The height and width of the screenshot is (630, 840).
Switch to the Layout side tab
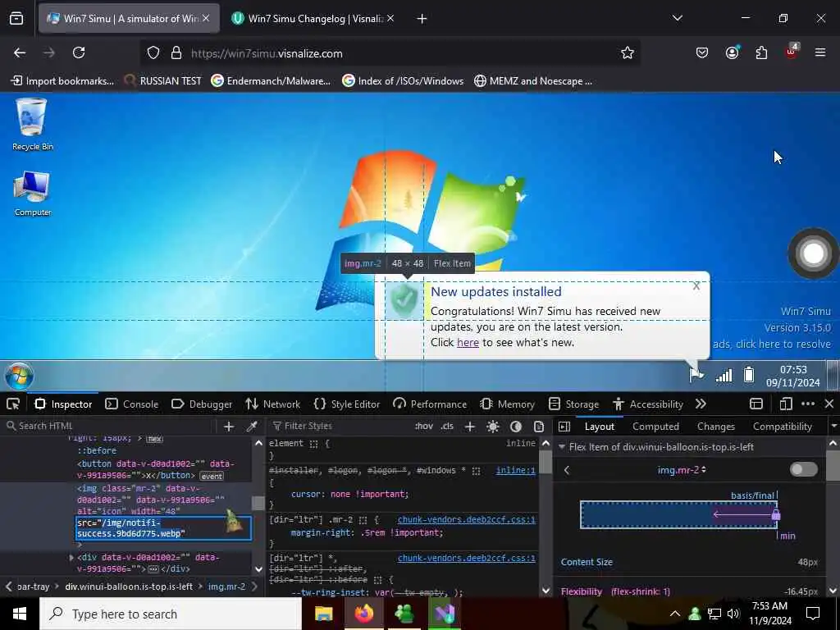600,426
